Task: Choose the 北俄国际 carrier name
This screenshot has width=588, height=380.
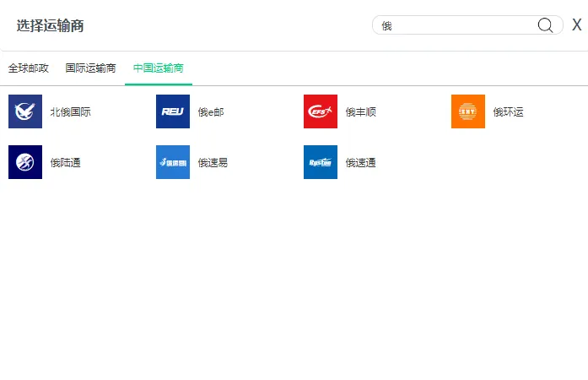Action: 71,112
